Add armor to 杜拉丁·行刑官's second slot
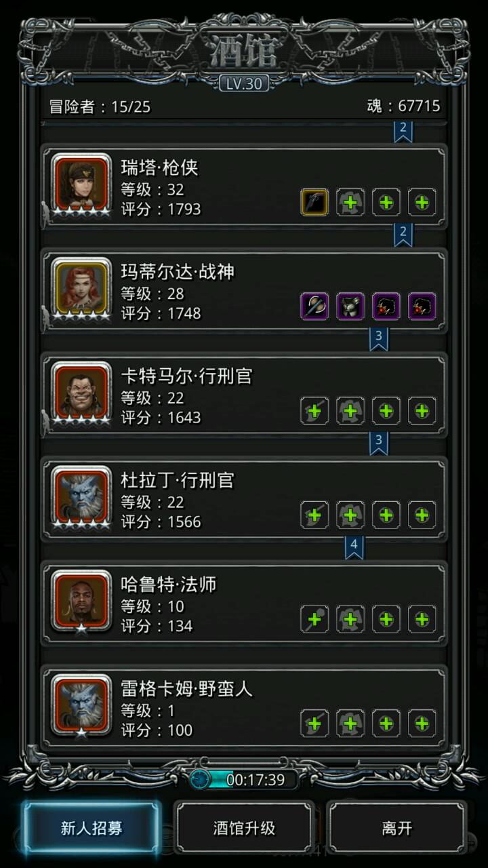The image size is (488, 868). click(x=350, y=515)
